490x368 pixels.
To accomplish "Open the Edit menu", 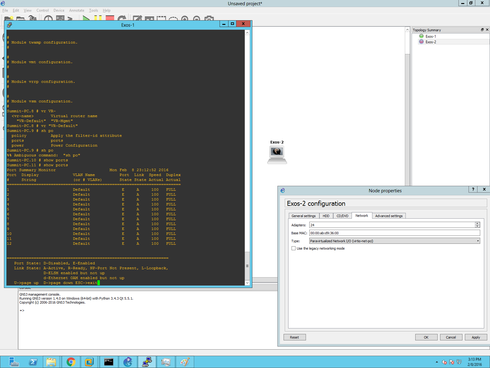I will click(16, 10).
